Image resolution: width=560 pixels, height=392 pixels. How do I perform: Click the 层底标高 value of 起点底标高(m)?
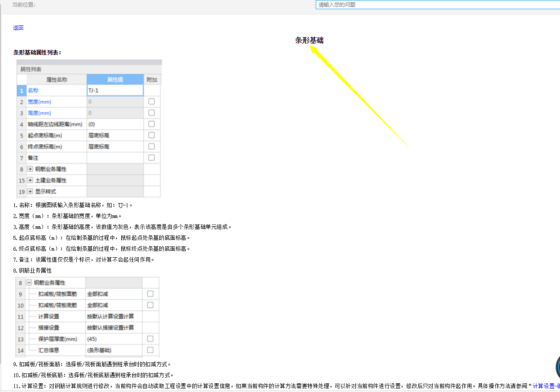[x=115, y=136]
